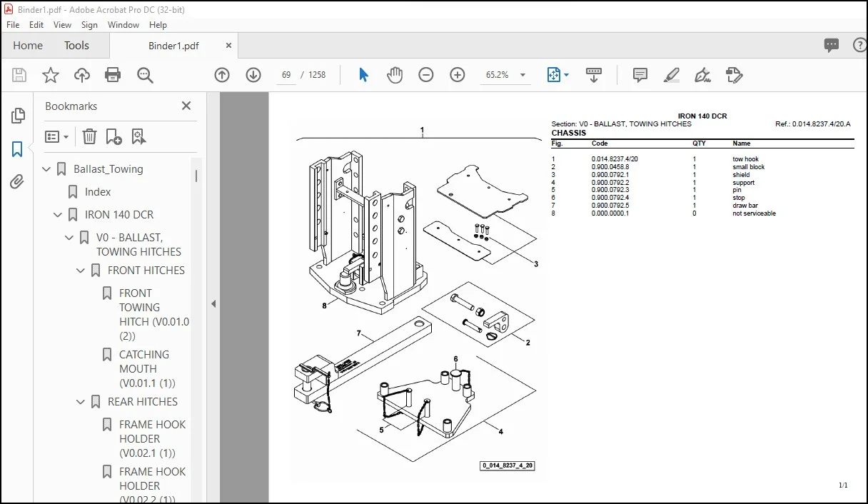868x504 pixels.
Task: Click the 'not serviceable' table entry
Action: click(754, 213)
